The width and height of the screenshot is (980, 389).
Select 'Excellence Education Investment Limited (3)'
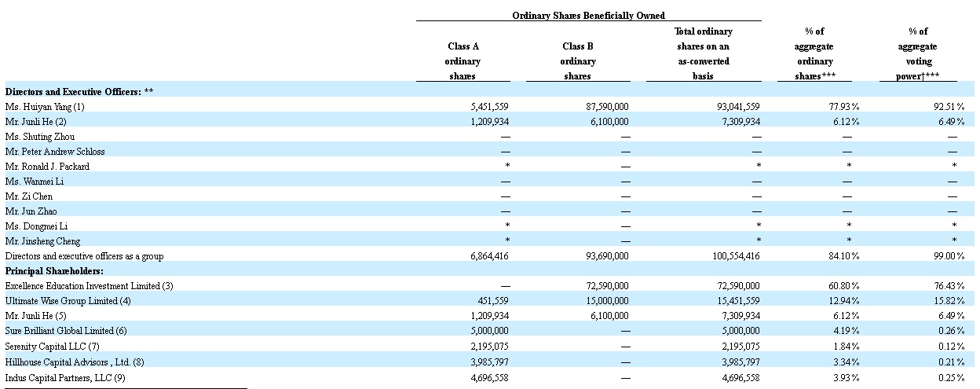[x=88, y=286]
